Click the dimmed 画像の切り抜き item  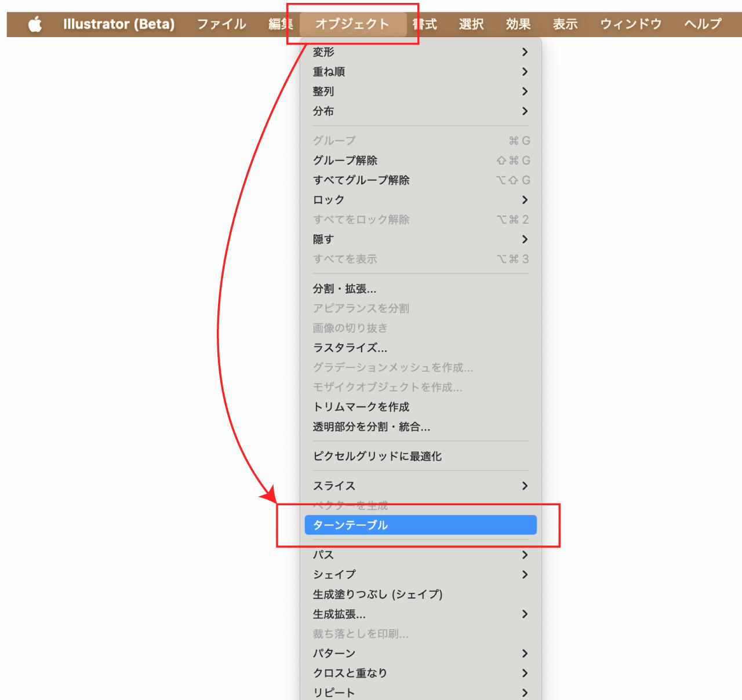421,328
